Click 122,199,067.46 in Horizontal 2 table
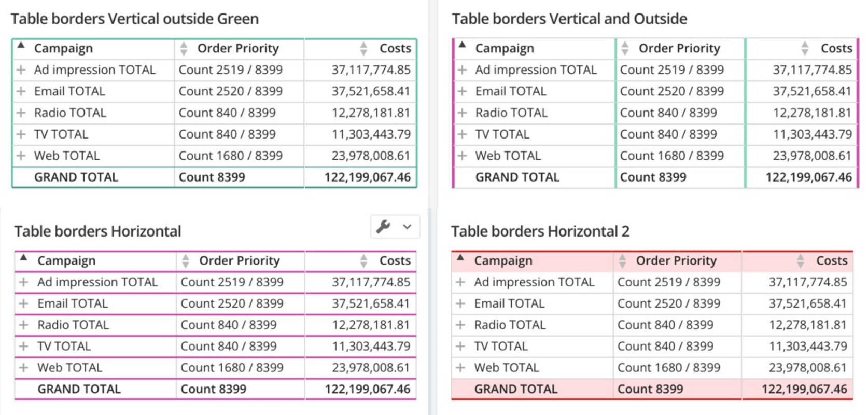The height and width of the screenshot is (415, 868). pos(804,390)
